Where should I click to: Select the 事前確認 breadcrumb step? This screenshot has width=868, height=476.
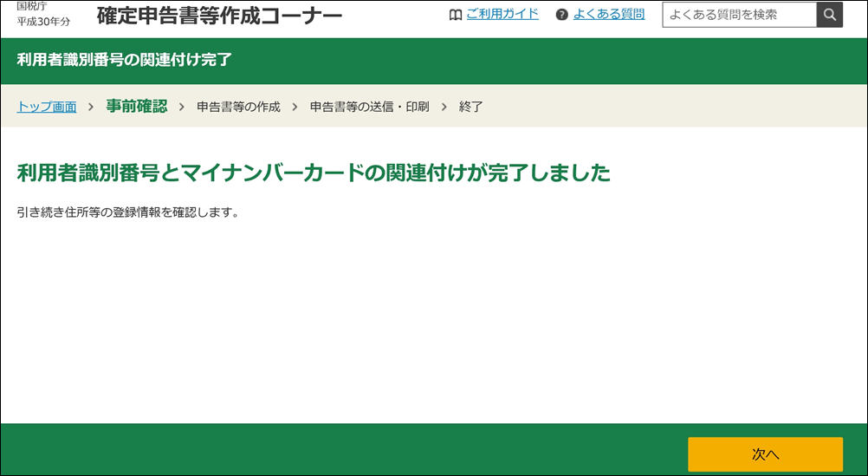pos(137,106)
